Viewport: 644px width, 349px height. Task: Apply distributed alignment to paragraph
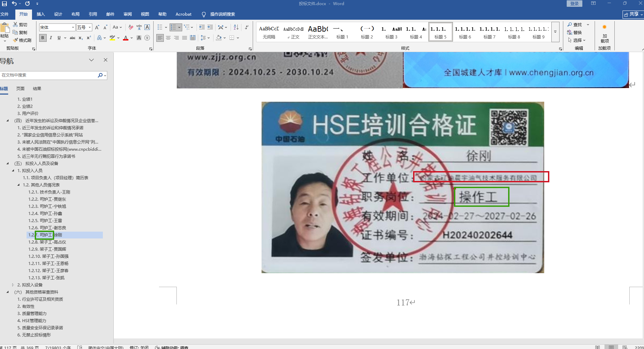(x=193, y=38)
